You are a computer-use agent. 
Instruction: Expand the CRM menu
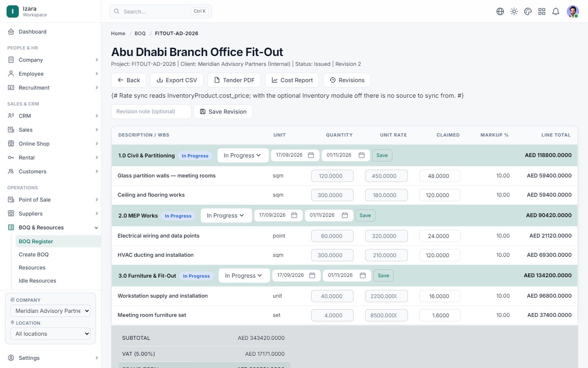tap(51, 116)
